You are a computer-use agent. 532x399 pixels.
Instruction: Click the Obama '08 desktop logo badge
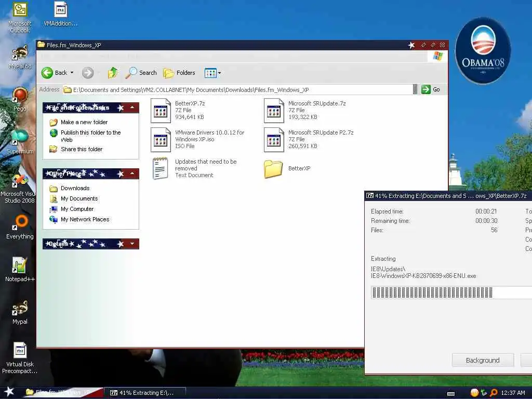click(x=483, y=51)
